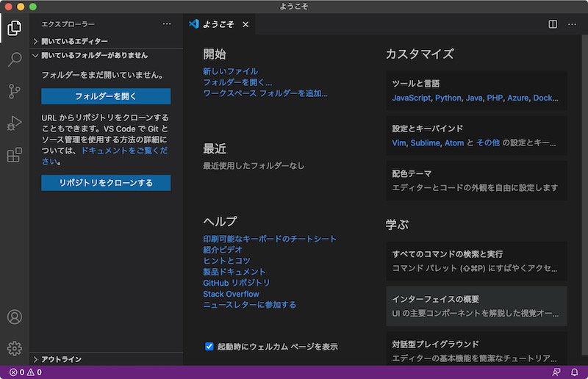Click JavaScript language link

412,98
